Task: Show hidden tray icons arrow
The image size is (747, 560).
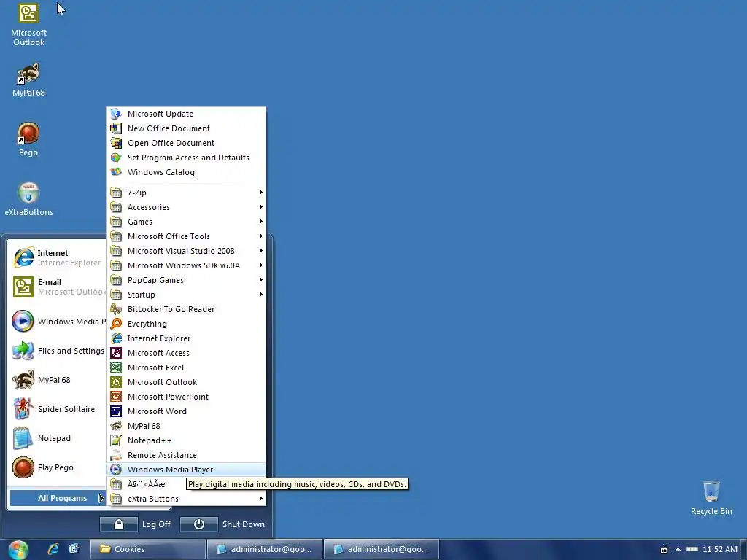Action: click(678, 550)
